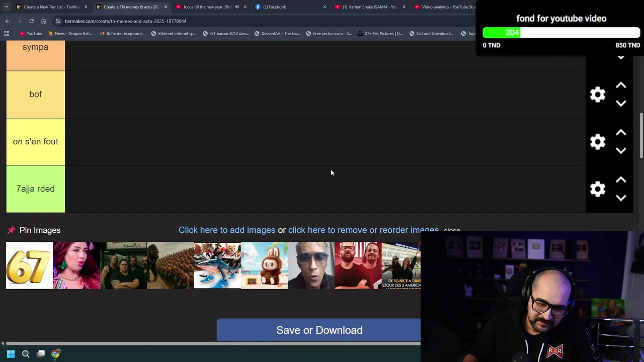Reload the tiermaker page
The image size is (644, 362).
31,21
